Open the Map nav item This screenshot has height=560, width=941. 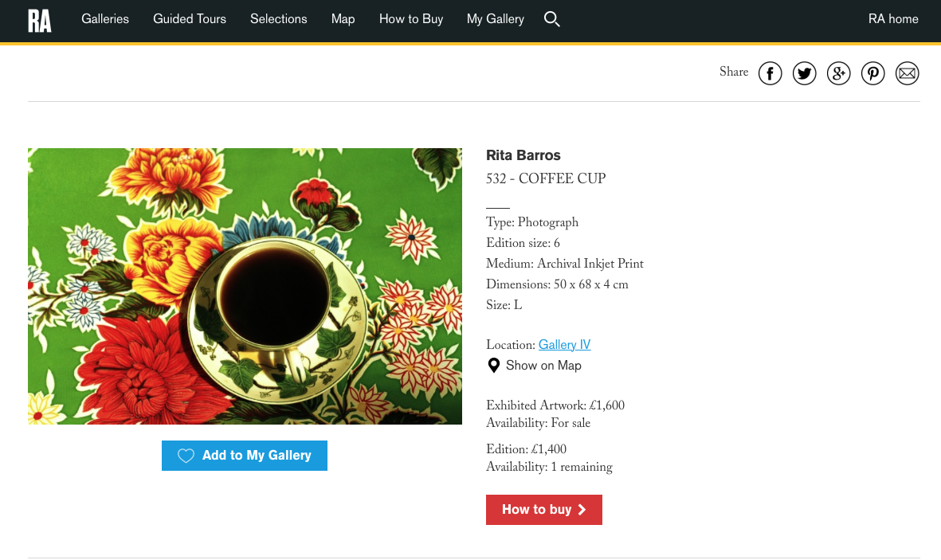pyautogui.click(x=343, y=19)
